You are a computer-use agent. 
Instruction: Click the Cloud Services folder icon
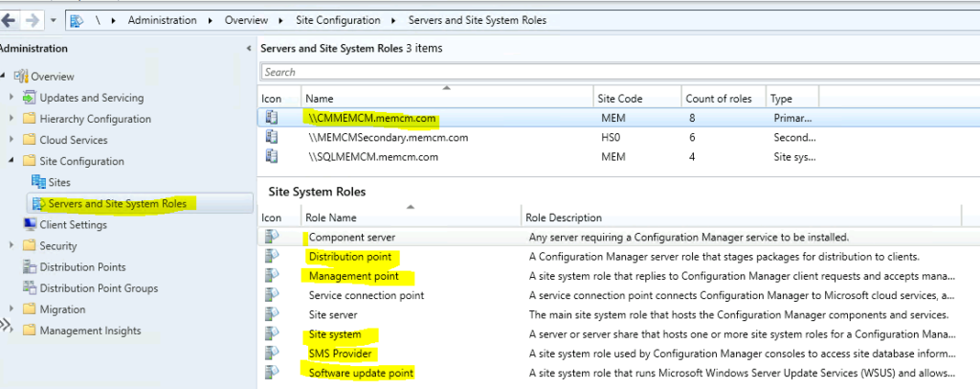pos(30,140)
